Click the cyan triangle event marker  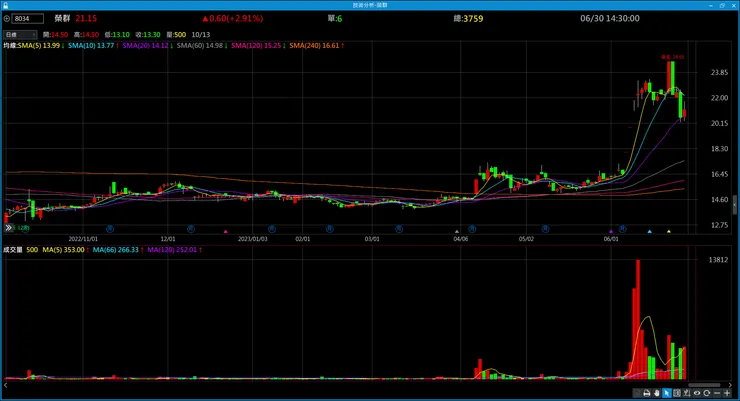coord(649,232)
